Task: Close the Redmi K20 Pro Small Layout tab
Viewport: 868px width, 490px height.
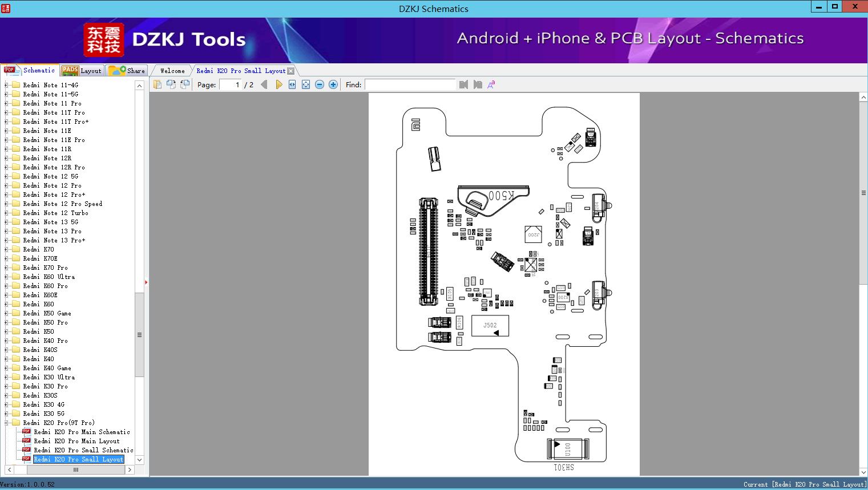Action: (x=291, y=71)
